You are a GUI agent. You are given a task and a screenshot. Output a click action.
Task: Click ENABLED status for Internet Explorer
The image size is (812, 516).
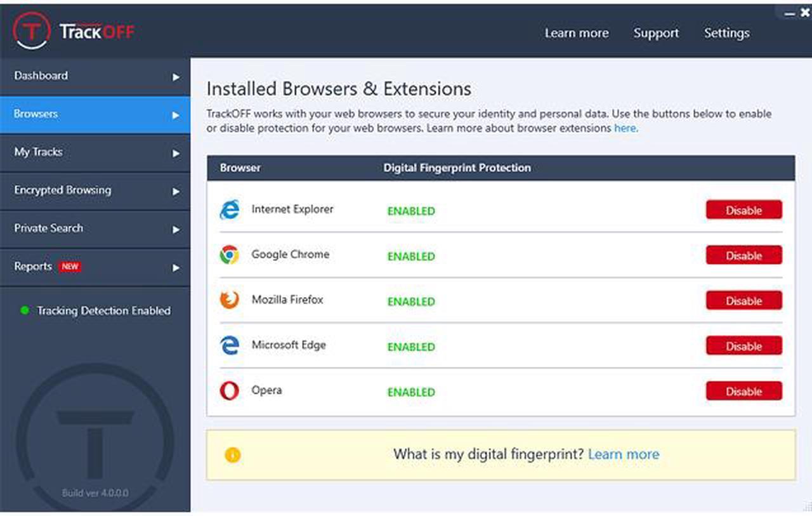[x=411, y=211]
